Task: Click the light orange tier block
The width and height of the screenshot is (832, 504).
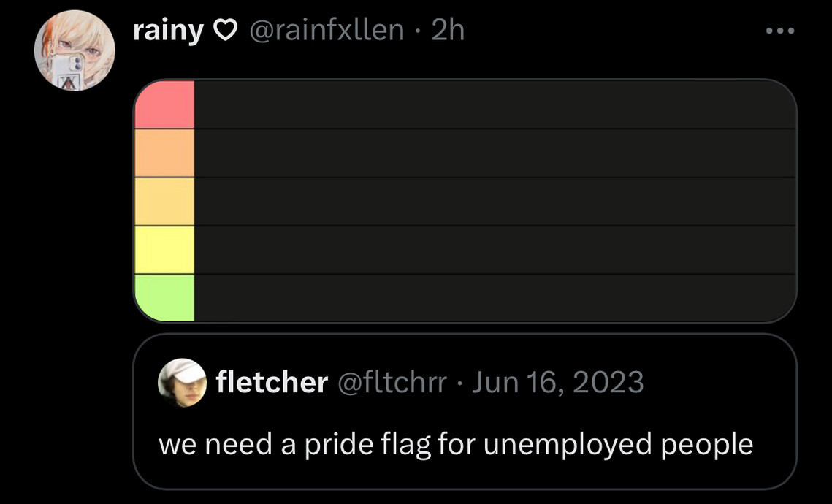Action: (x=164, y=202)
